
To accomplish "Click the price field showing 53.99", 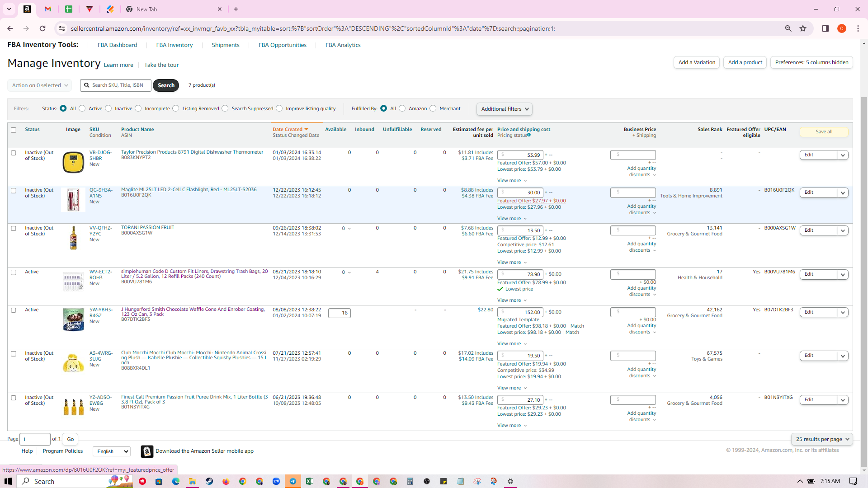I will [520, 155].
